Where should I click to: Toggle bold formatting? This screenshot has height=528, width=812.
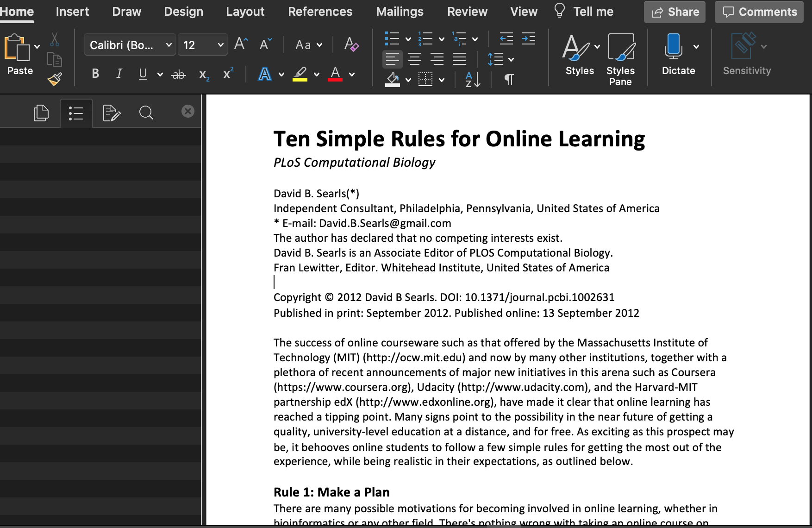coord(95,74)
